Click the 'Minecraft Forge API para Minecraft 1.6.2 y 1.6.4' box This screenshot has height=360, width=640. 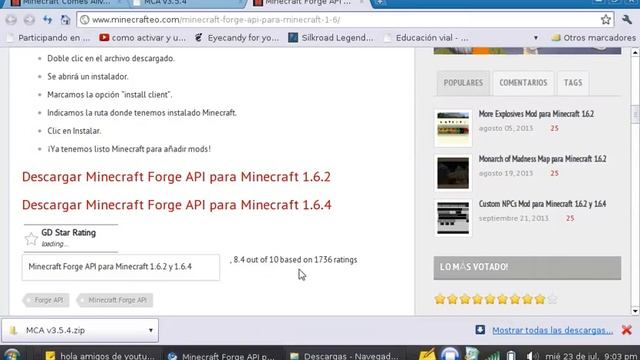(x=121, y=267)
